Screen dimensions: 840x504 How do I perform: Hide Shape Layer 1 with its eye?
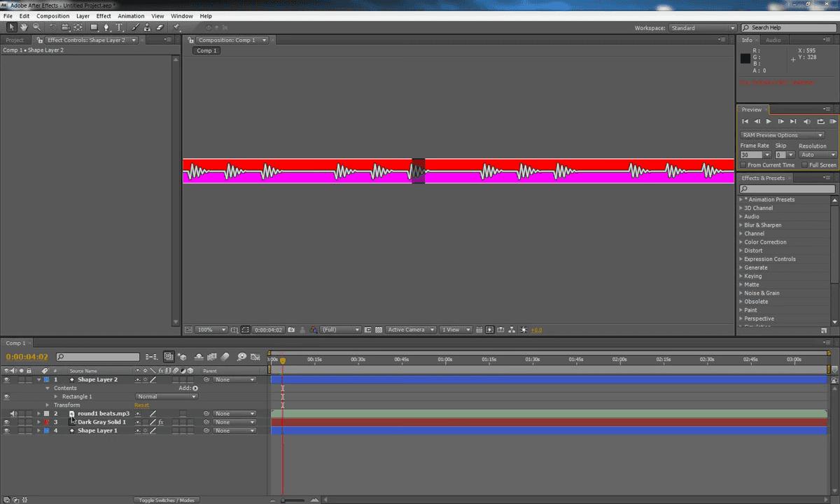6,430
